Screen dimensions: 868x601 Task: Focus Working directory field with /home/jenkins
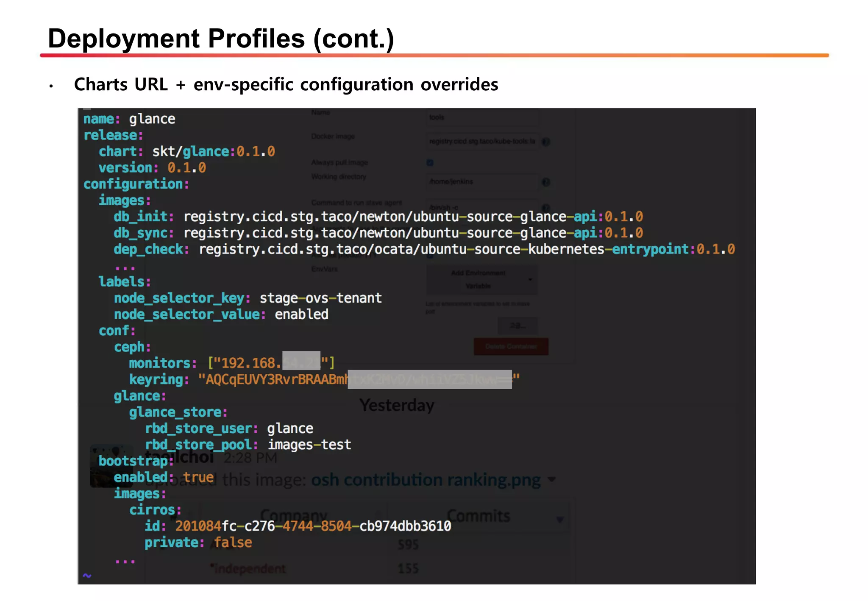[x=482, y=182]
